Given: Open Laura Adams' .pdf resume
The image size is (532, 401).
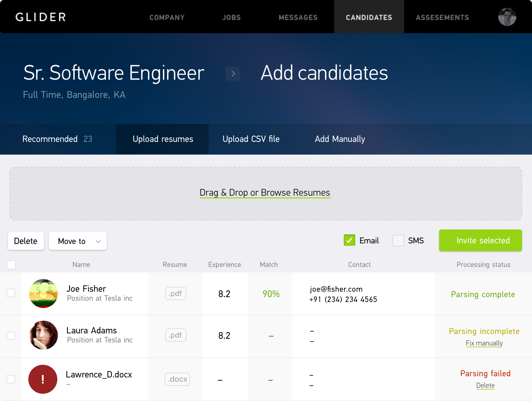Looking at the screenshot, I should (x=176, y=335).
